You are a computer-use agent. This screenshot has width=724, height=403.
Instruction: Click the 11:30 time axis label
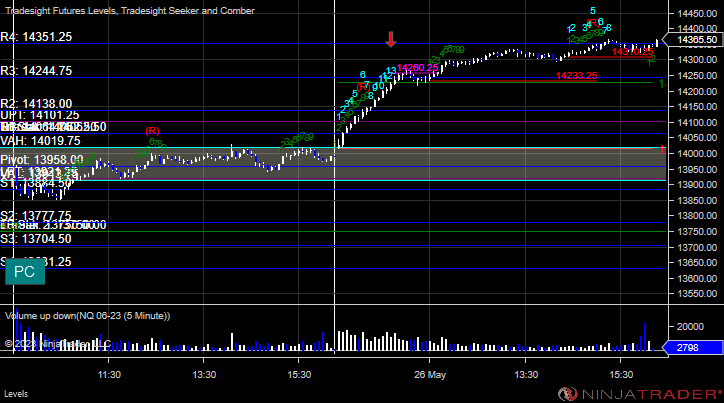click(109, 374)
